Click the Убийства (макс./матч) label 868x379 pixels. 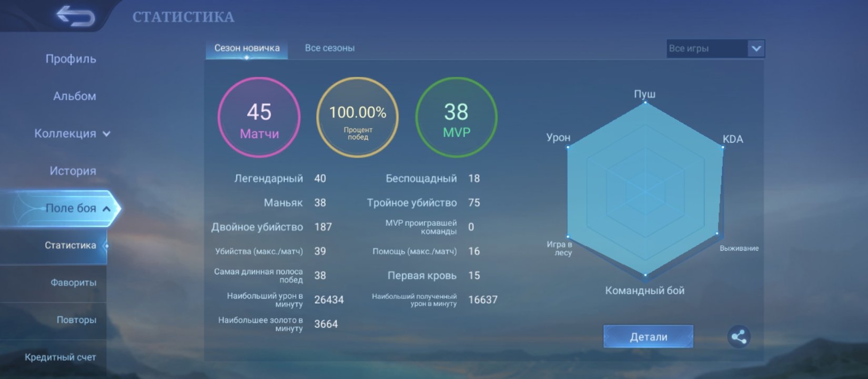coord(259,252)
